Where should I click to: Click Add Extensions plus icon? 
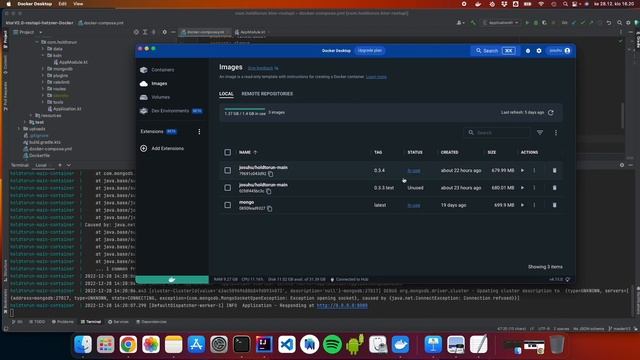144,149
